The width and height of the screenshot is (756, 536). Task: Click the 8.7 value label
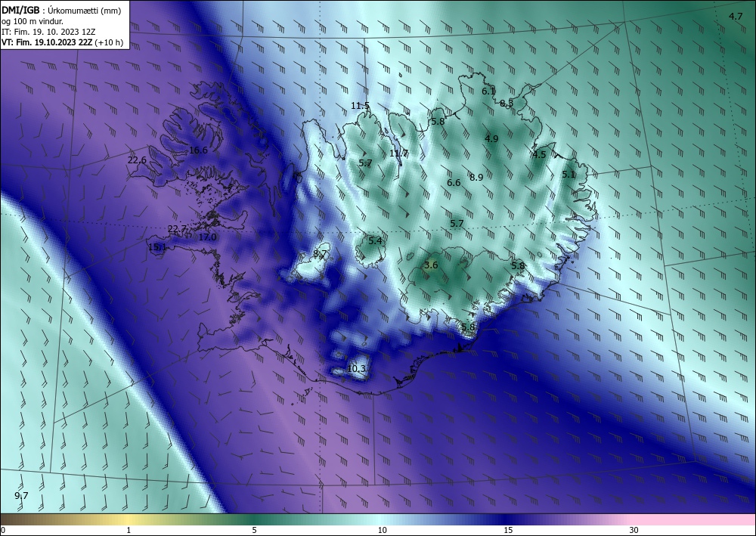pos(320,254)
